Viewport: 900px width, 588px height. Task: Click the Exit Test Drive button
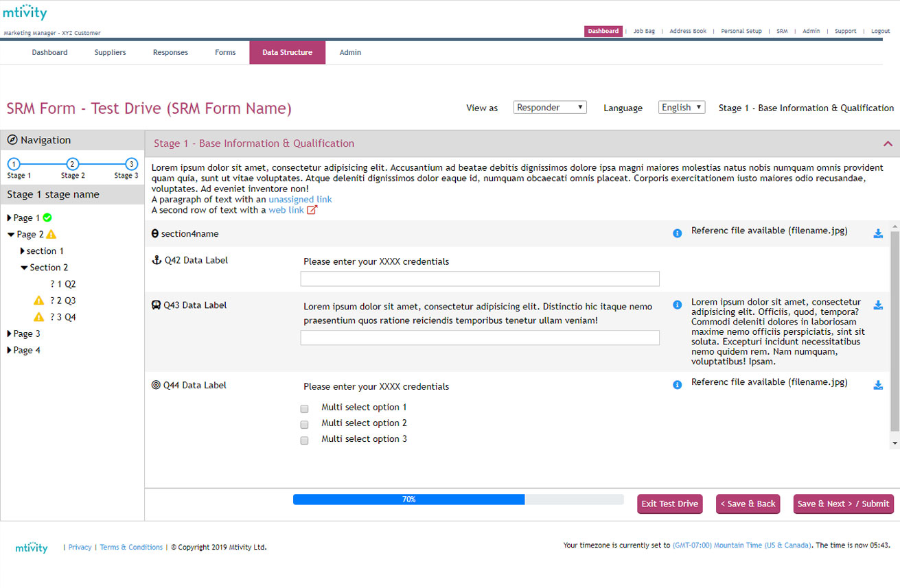[669, 504]
